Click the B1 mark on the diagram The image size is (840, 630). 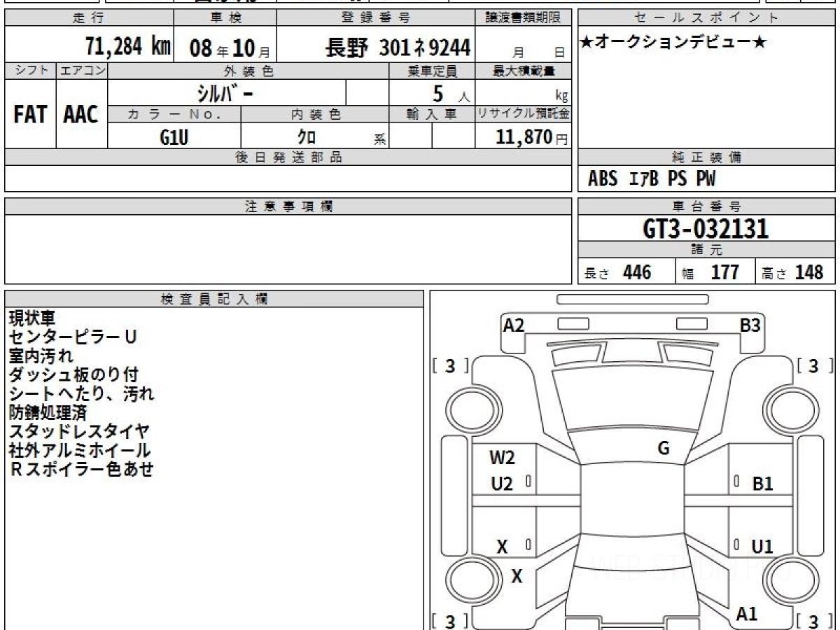[x=762, y=483]
